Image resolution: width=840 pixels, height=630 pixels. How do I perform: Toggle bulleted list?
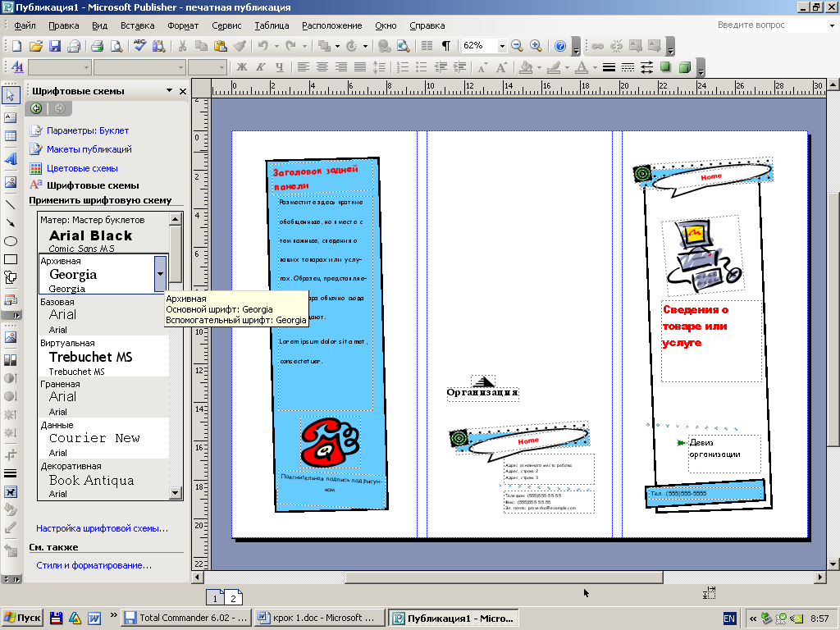(x=422, y=67)
